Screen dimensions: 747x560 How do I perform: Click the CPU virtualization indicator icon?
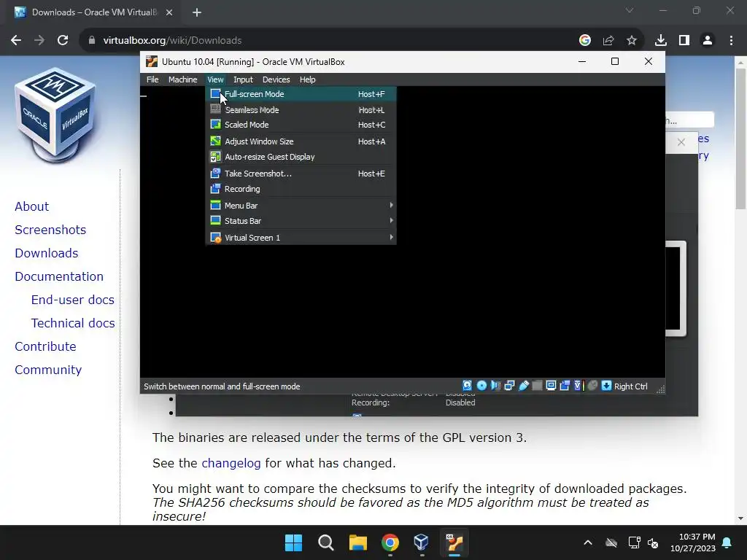[578, 386]
